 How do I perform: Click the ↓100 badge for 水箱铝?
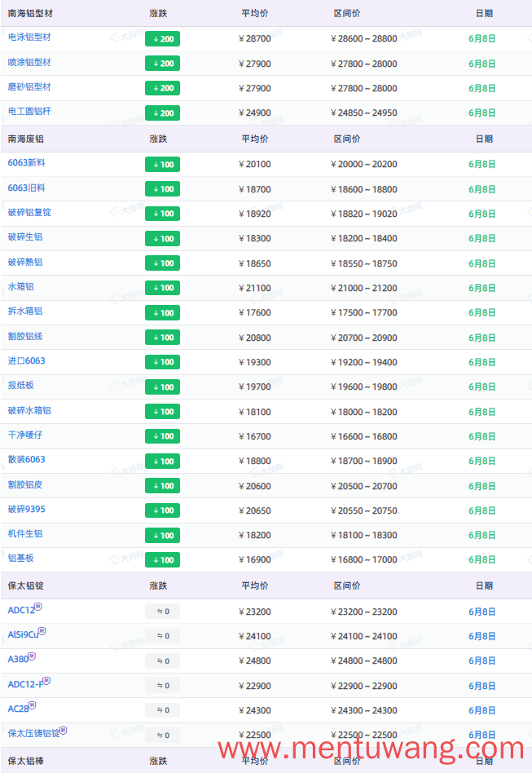[x=163, y=288]
